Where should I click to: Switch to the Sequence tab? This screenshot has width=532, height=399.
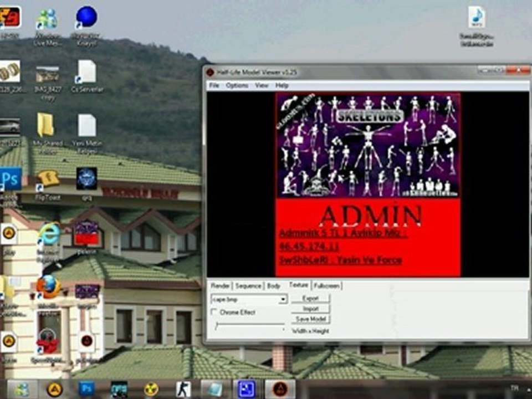[248, 286]
